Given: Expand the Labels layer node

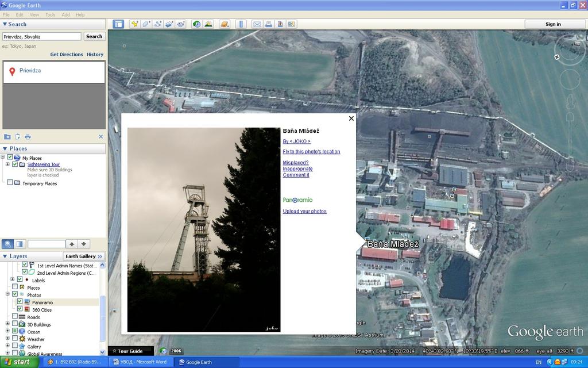Looking at the screenshot, I should [13, 279].
